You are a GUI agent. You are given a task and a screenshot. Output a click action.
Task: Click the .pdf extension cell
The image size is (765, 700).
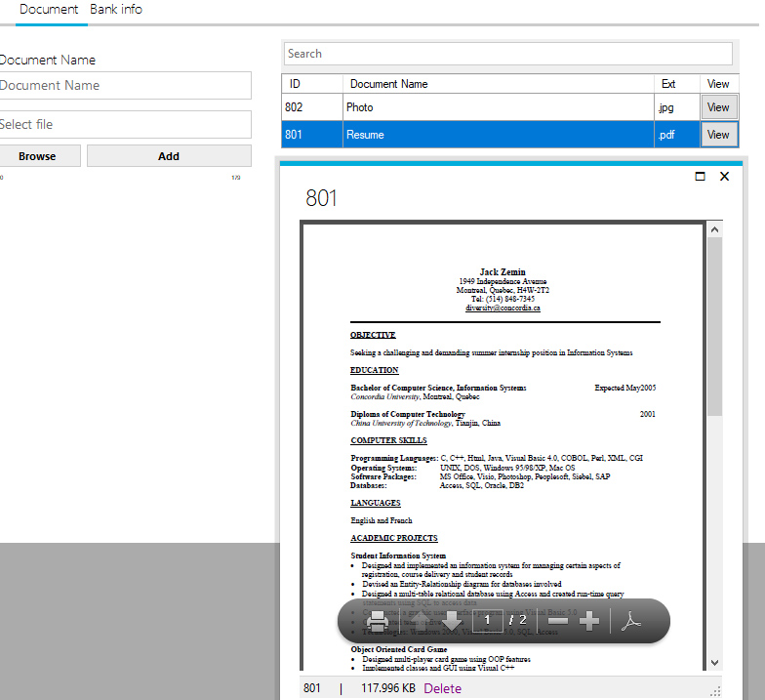(x=677, y=135)
